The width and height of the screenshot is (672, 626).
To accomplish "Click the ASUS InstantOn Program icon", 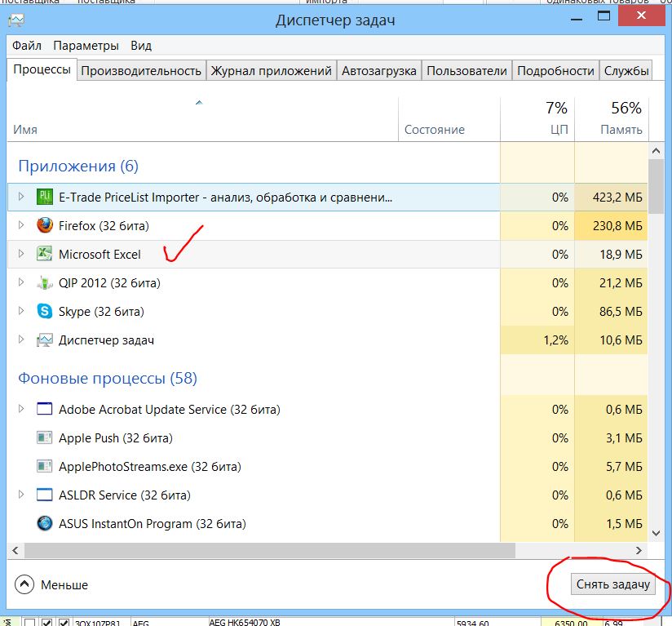I will pyautogui.click(x=45, y=523).
